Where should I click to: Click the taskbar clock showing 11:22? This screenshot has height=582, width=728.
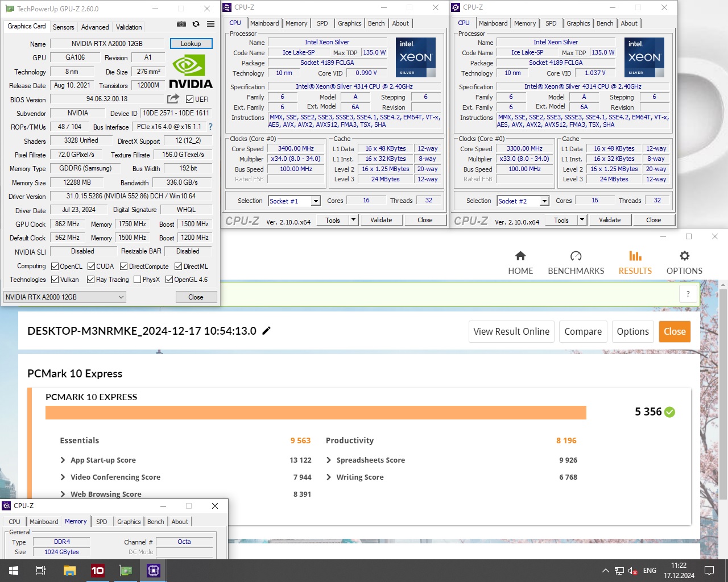tap(679, 571)
